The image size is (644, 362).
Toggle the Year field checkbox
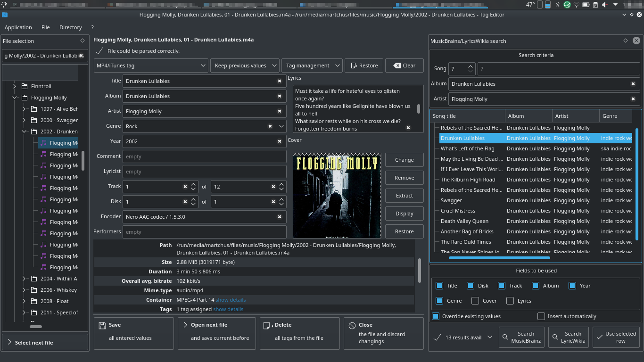(572, 286)
